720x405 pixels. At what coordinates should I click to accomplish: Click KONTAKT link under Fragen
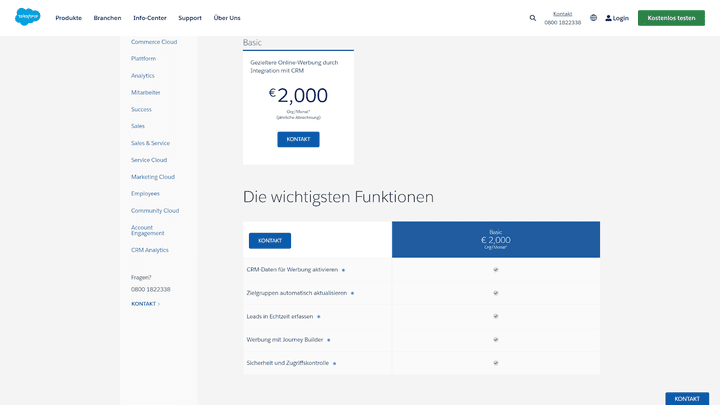pos(145,304)
